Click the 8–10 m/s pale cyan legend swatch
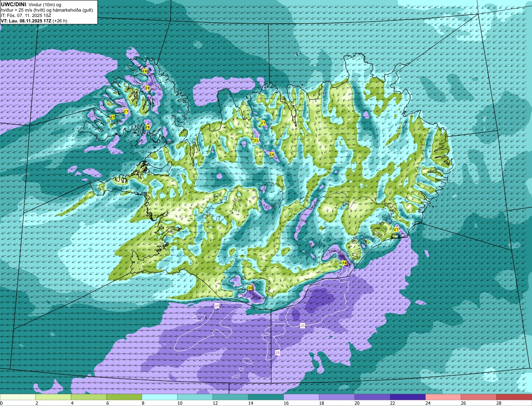 point(160,397)
